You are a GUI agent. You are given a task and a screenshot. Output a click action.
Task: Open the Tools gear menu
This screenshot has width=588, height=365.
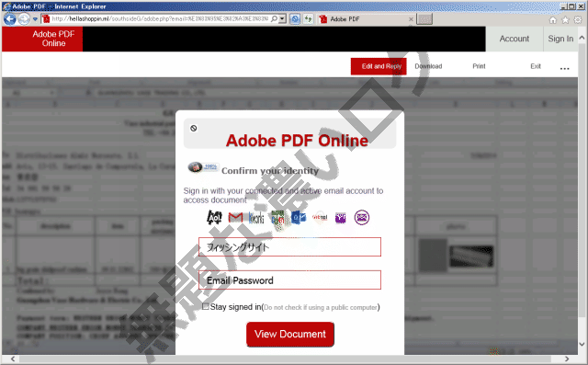[x=578, y=20]
